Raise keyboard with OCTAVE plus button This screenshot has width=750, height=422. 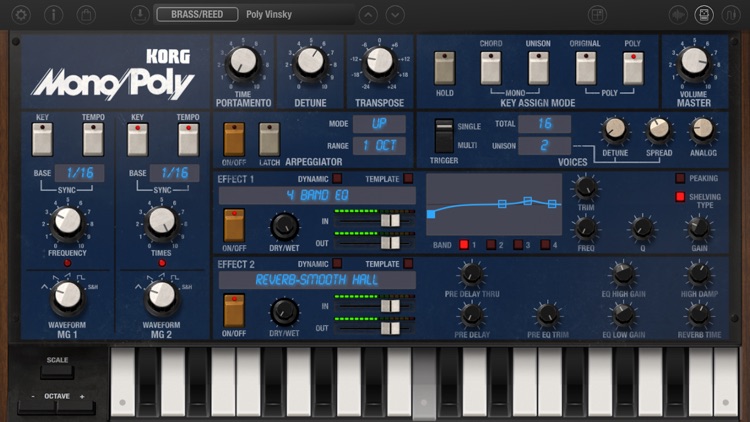(x=77, y=407)
